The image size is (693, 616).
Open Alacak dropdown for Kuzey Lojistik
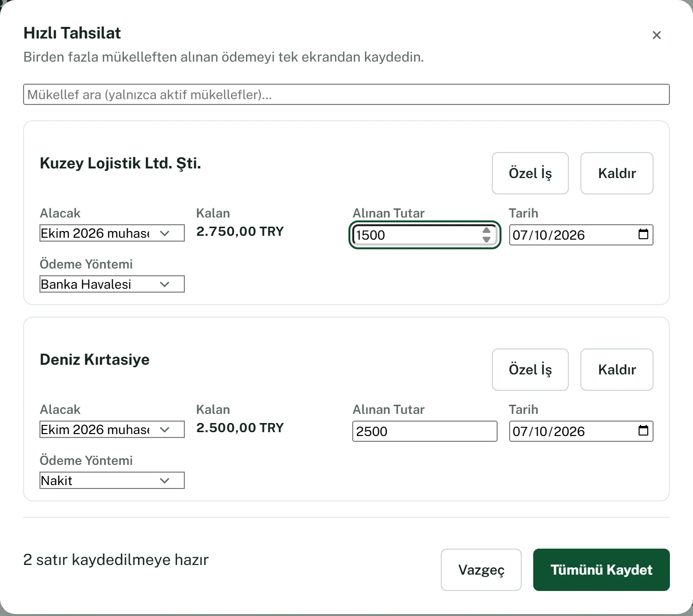pos(112,233)
